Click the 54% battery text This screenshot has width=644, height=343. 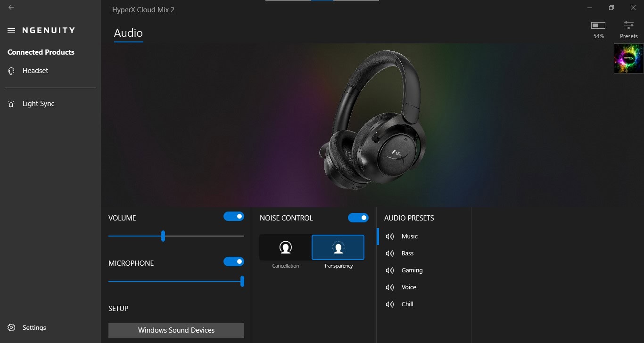tap(599, 36)
